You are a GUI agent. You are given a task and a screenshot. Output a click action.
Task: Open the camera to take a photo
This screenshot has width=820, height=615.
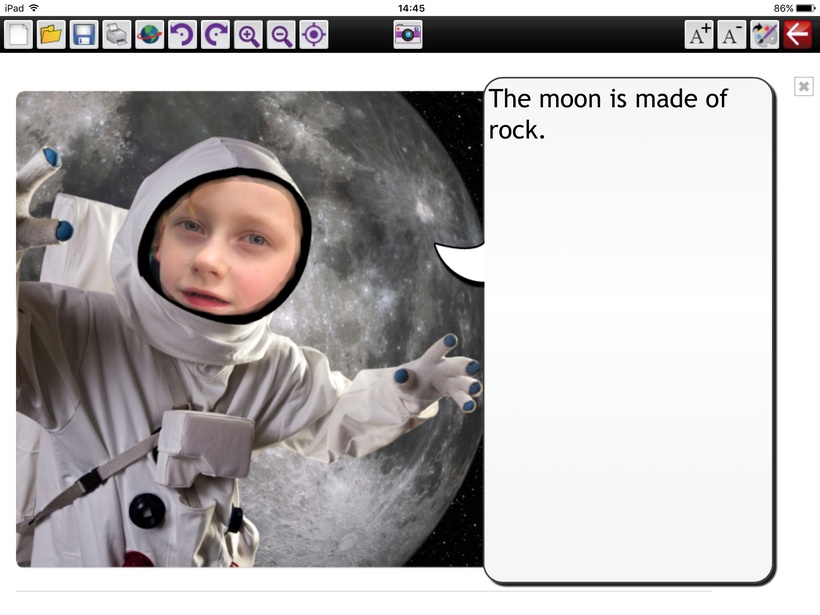click(408, 35)
